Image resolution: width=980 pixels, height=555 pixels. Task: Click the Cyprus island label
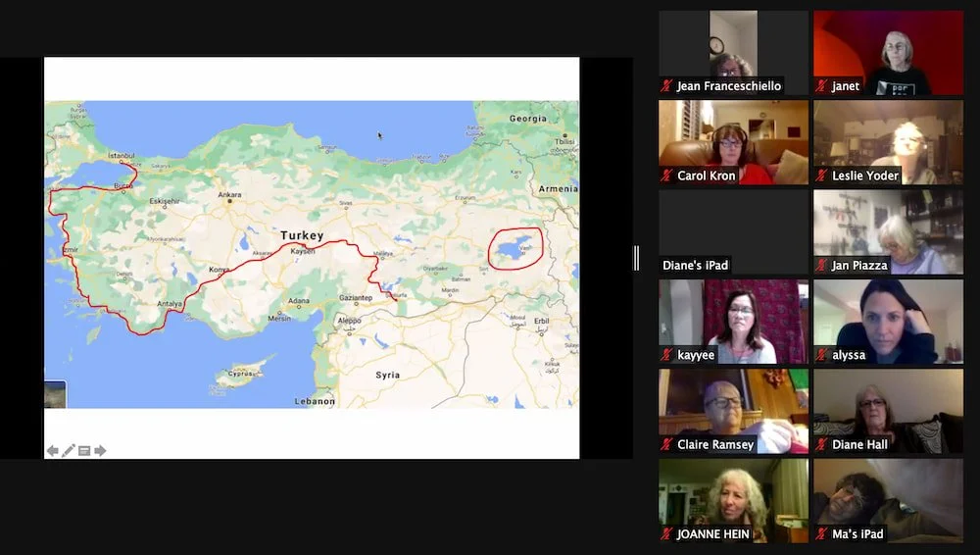click(240, 374)
